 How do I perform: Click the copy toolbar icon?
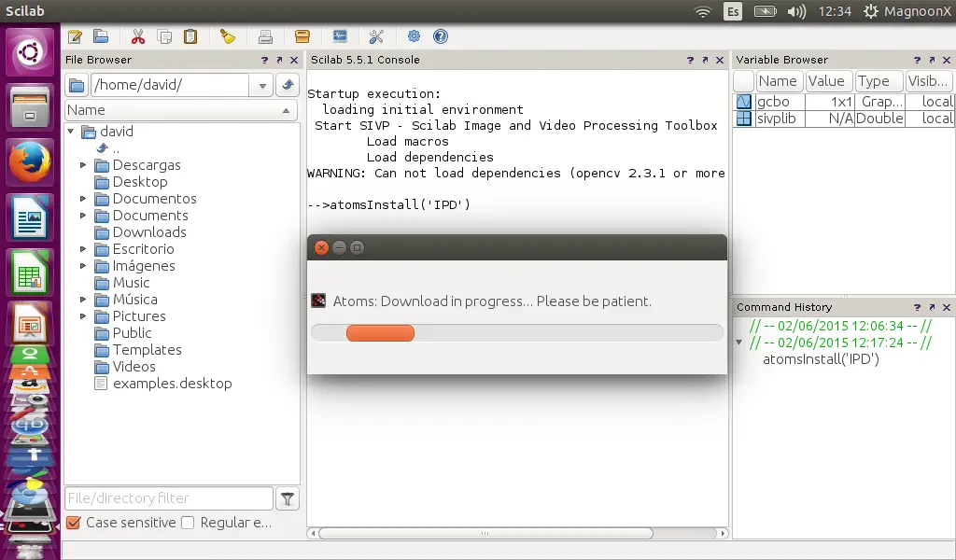[164, 36]
